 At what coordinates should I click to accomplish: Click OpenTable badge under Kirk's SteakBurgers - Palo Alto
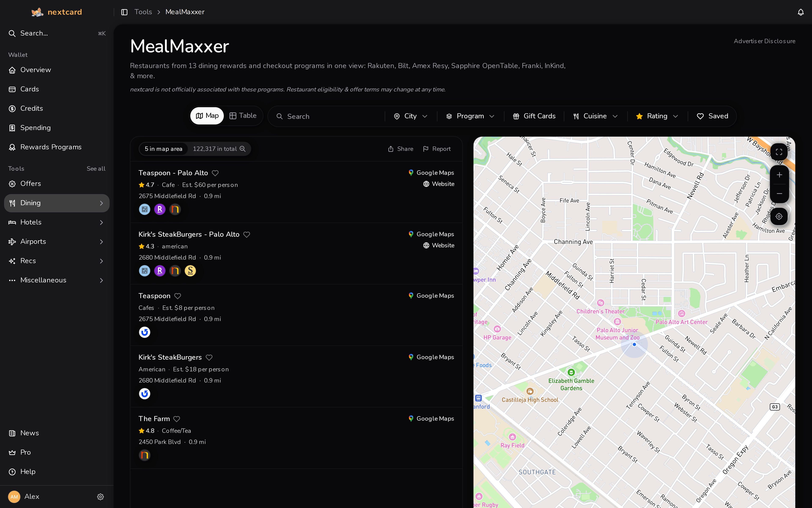(145, 271)
